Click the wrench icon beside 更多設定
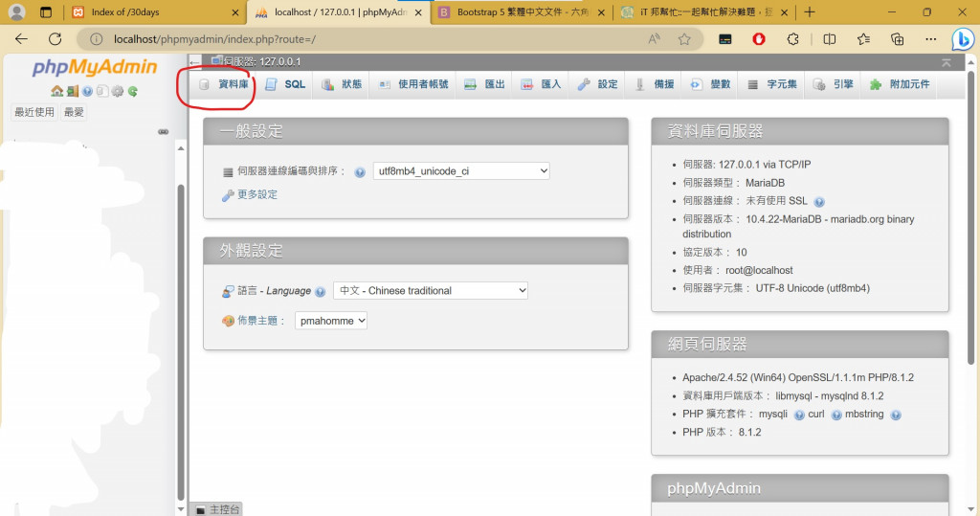Viewport: 980px width, 516px height. pos(228,195)
